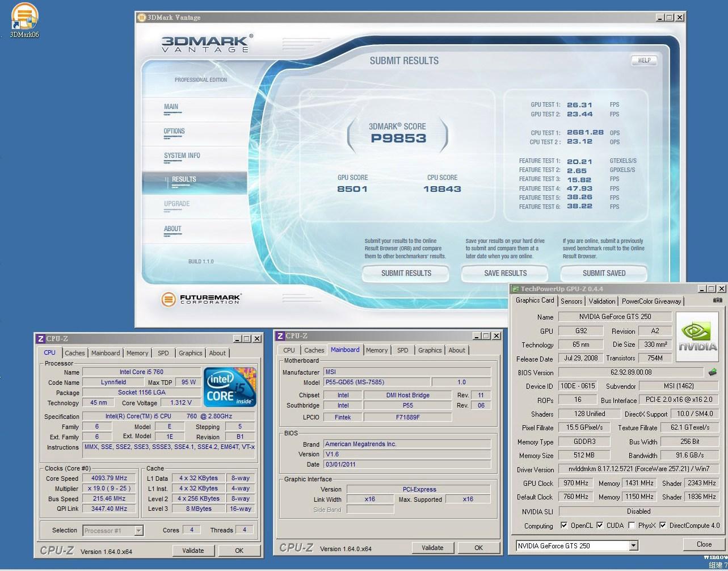Switch to About tab in the CPU-Z CPU window
Screen dimensions: 728x571
click(x=217, y=353)
